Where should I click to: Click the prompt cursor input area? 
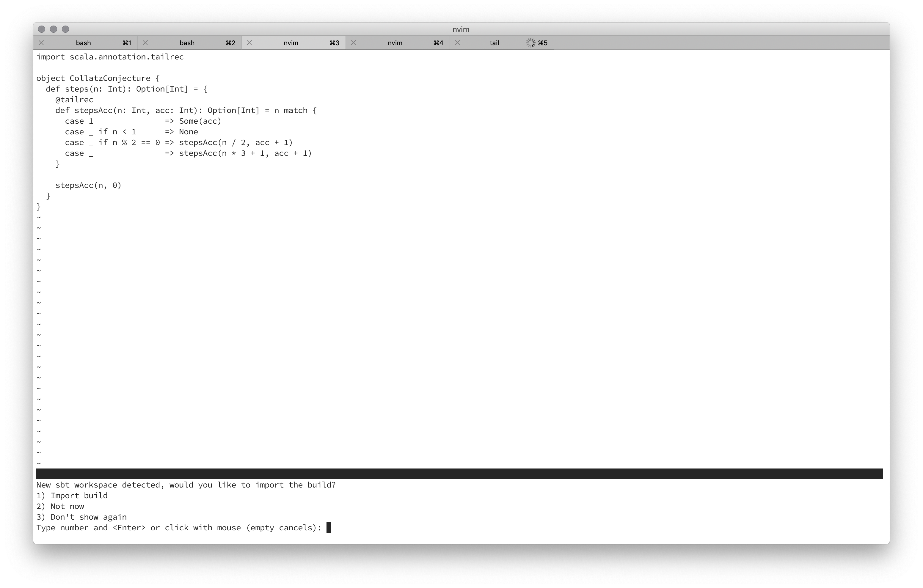click(329, 528)
